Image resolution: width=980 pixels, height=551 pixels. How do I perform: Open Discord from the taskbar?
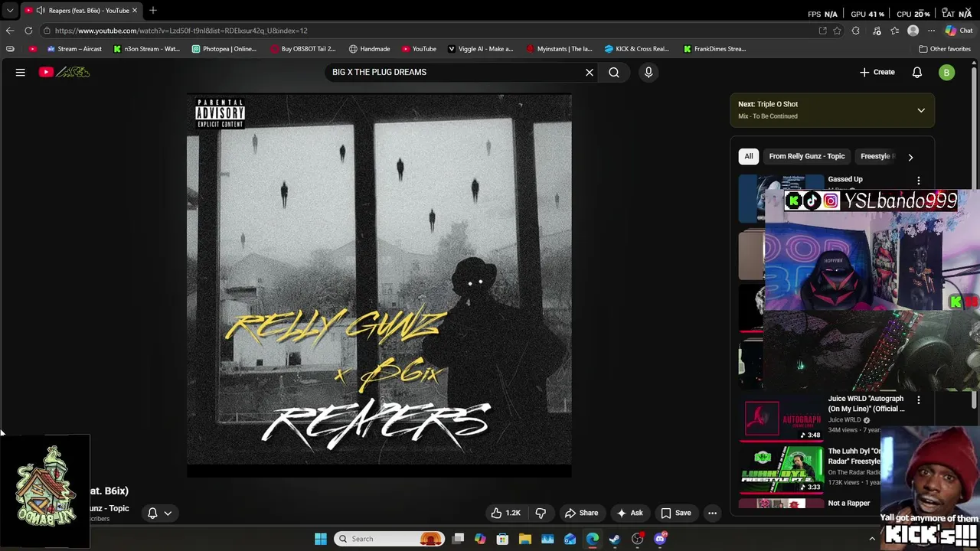(x=661, y=539)
